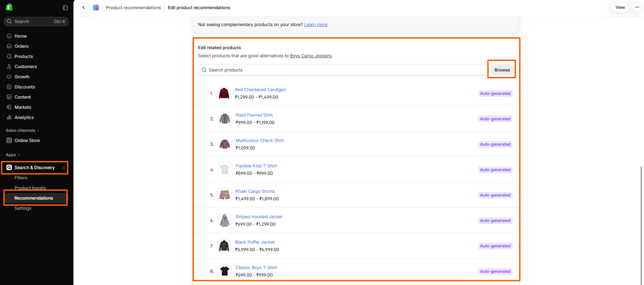Click the Home icon in sidebar

pyautogui.click(x=9, y=36)
